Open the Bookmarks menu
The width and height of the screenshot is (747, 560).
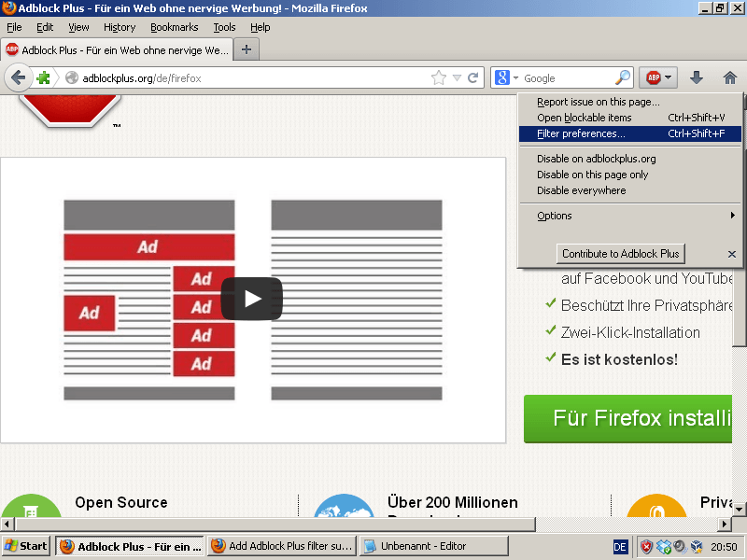click(x=175, y=27)
